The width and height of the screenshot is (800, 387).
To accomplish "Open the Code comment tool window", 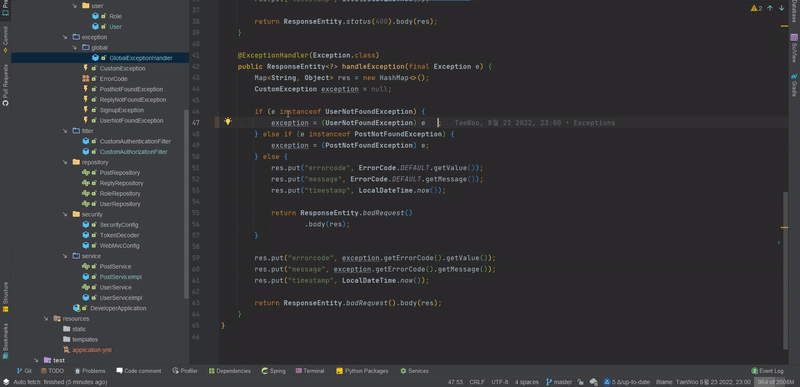I will click(x=138, y=371).
